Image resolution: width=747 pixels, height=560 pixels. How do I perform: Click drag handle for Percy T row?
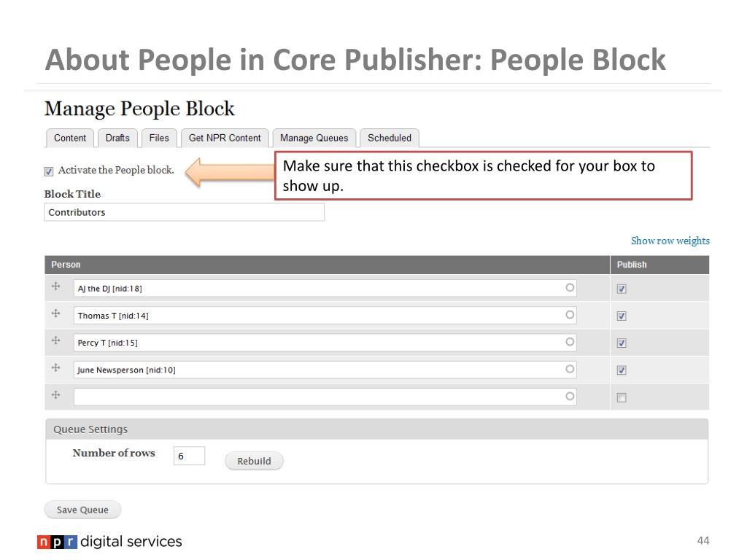[x=55, y=341]
